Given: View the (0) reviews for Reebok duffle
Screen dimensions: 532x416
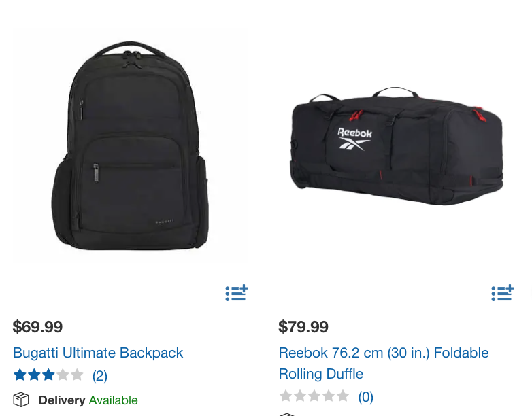Looking at the screenshot, I should click(x=366, y=397).
